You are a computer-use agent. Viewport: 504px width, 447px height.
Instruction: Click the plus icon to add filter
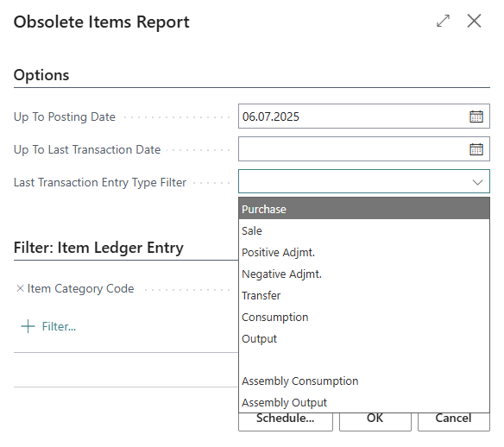pos(28,326)
